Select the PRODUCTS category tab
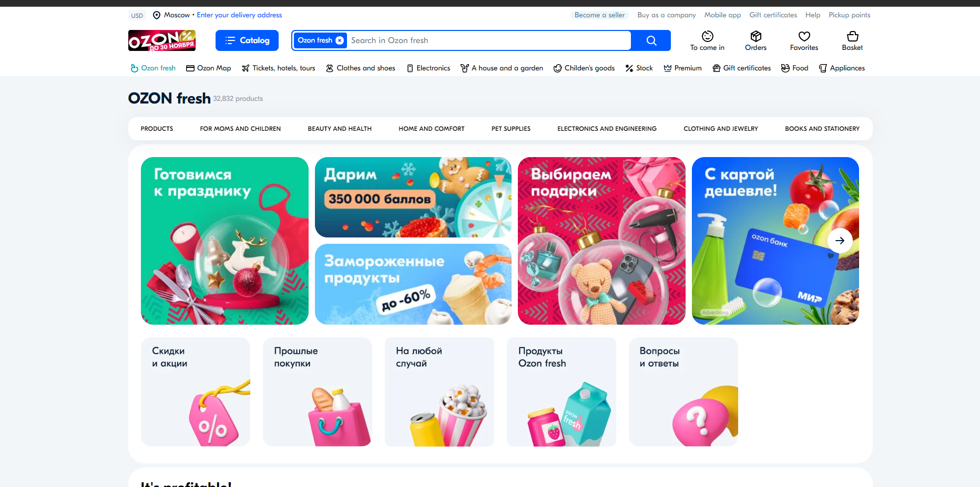The height and width of the screenshot is (487, 980). coord(157,129)
